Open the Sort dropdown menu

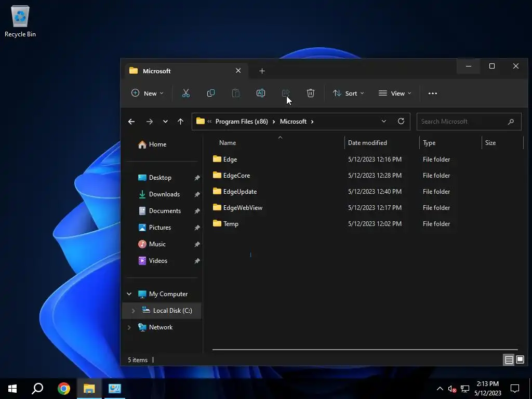(349, 94)
